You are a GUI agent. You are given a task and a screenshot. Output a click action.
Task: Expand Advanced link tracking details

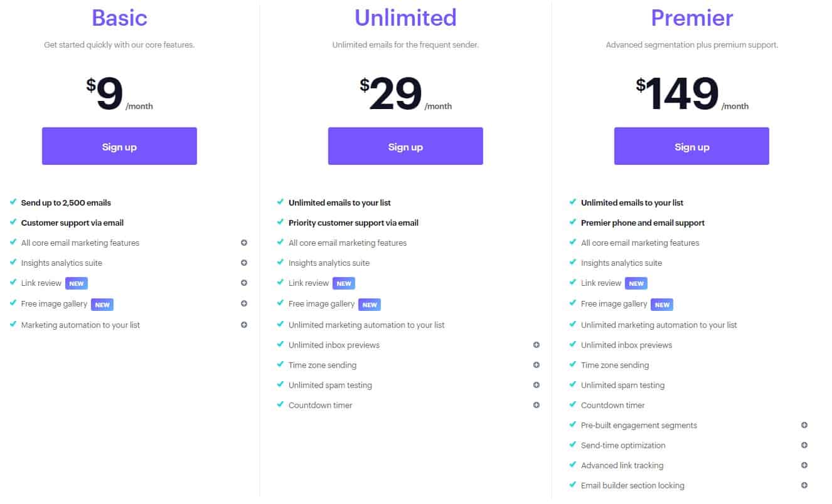804,465
